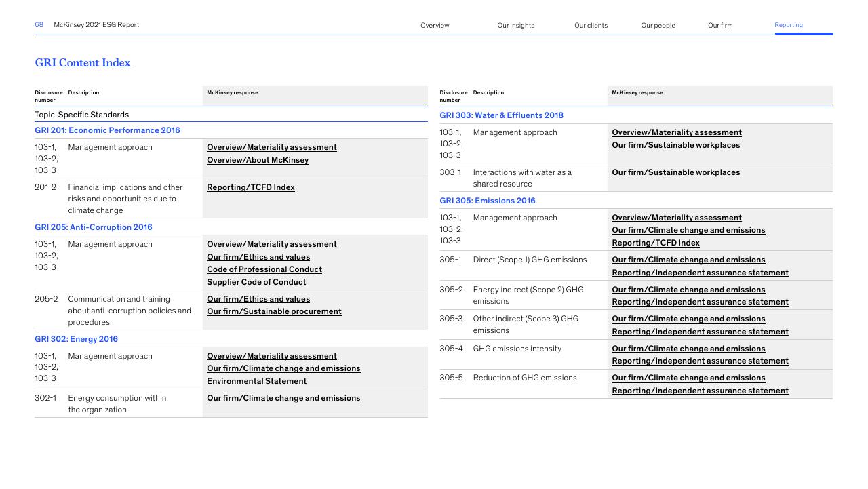Click disclosure number 303-1
Viewport: 868px width, 489px height.
click(x=450, y=172)
